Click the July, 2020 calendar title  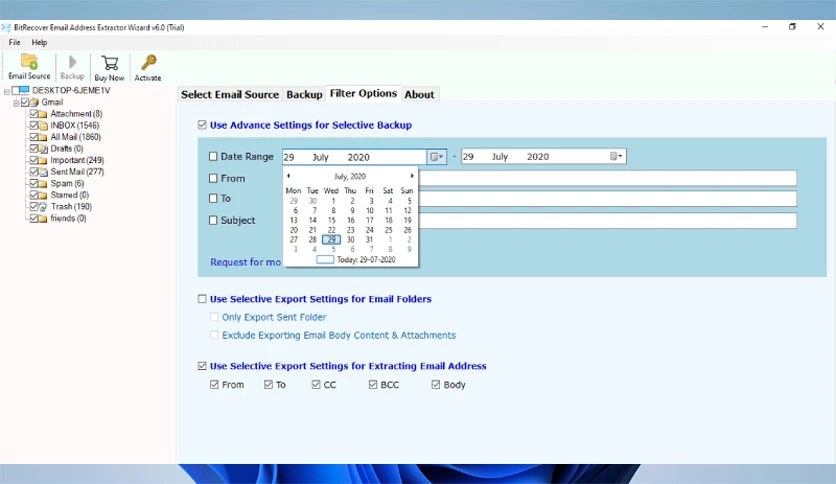(350, 176)
